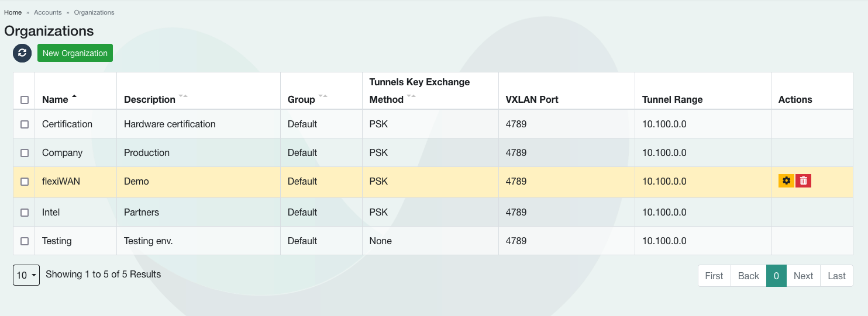Go to Home breadcrumb
Viewport: 868px width, 316px height.
tap(13, 12)
